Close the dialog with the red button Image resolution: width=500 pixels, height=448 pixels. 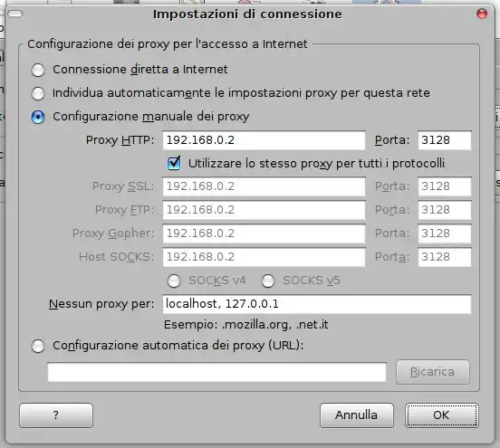(x=482, y=14)
